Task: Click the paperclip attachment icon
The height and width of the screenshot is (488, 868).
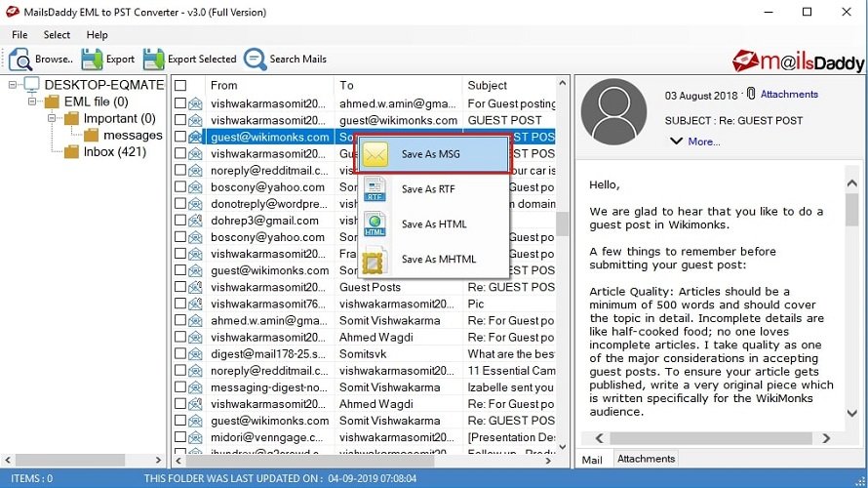Action: pyautogui.click(x=751, y=94)
